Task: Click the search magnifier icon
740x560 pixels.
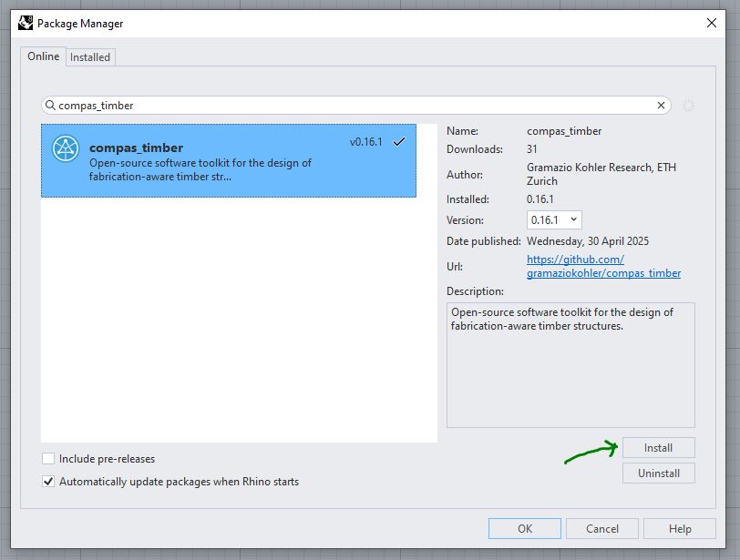Action: pyautogui.click(x=51, y=106)
